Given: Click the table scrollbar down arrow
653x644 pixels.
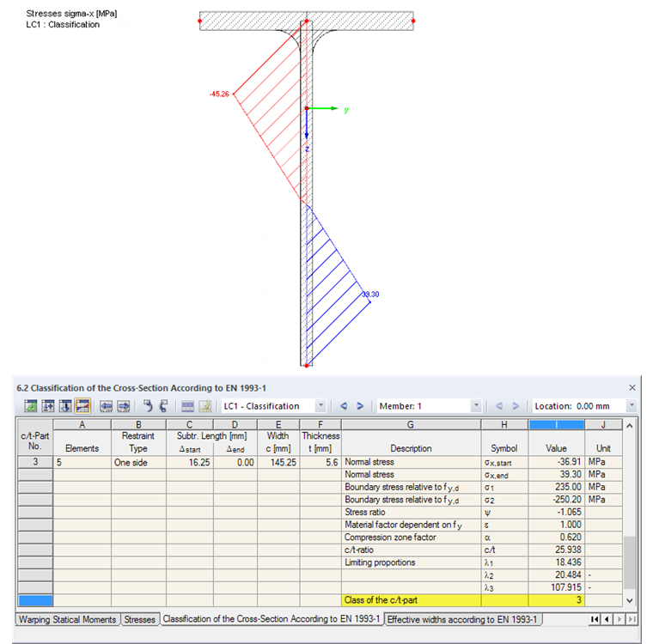Looking at the screenshot, I should (630, 600).
